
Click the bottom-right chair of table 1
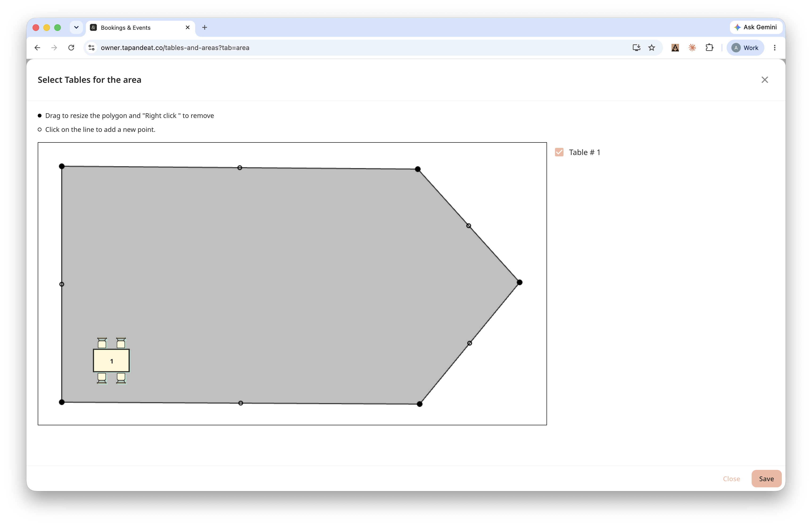121,378
